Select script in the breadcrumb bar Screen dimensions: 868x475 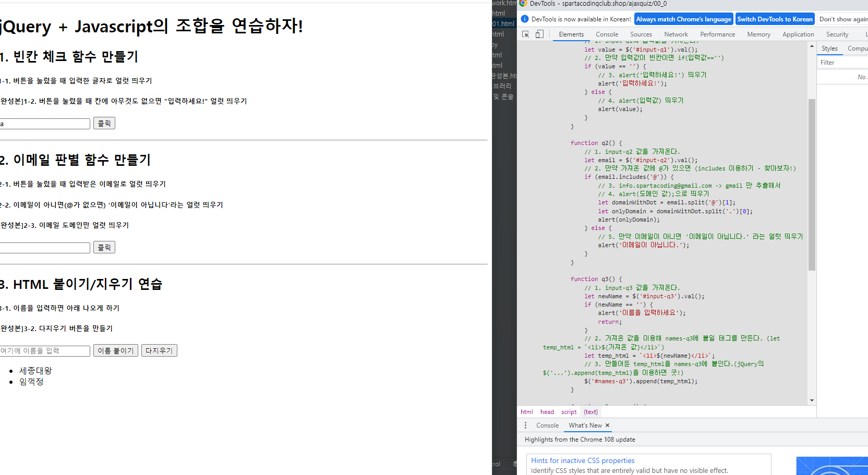coord(569,412)
